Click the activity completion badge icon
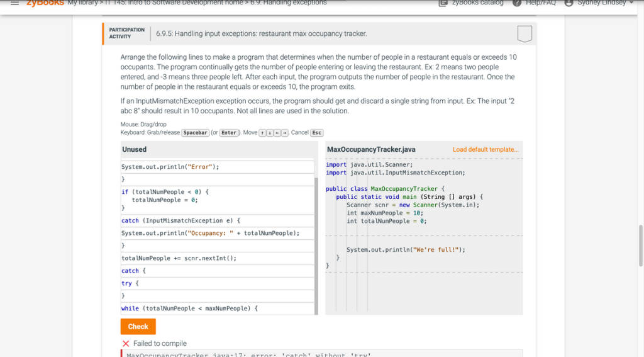The image size is (644, 357). (x=524, y=33)
